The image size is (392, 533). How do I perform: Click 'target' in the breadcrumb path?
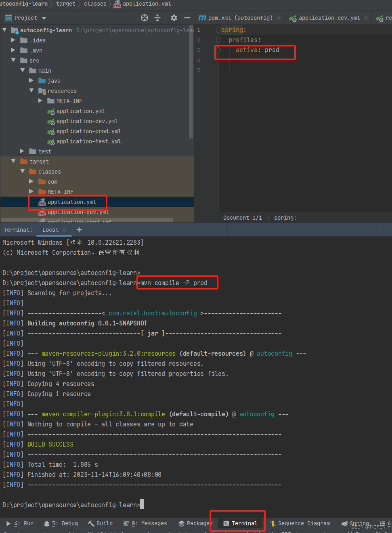66,4
